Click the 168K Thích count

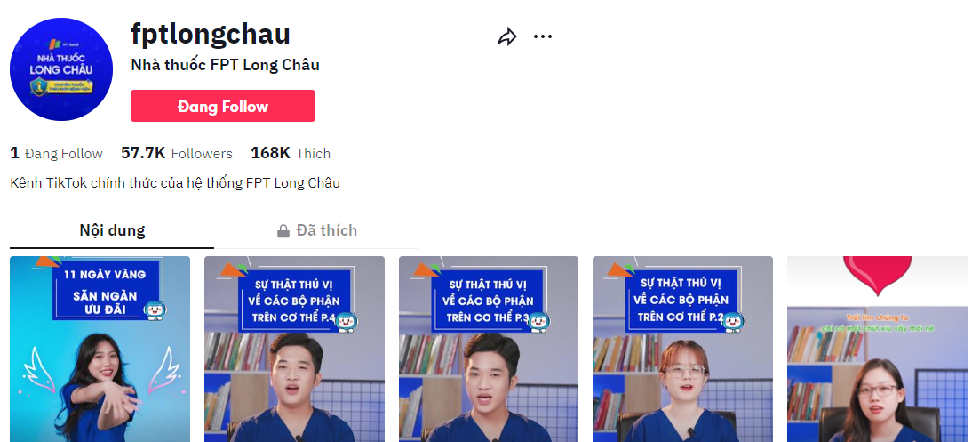pos(291,153)
